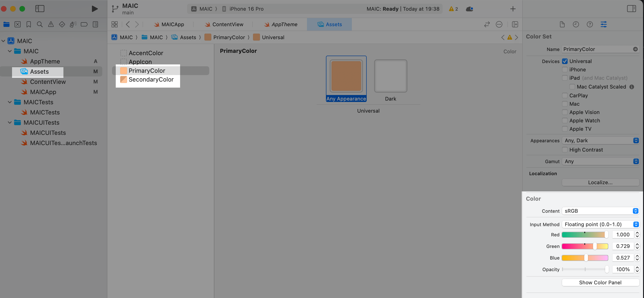This screenshot has width=644, height=298.
Task: Select SecondaryColor in the asset list
Action: [x=151, y=79]
